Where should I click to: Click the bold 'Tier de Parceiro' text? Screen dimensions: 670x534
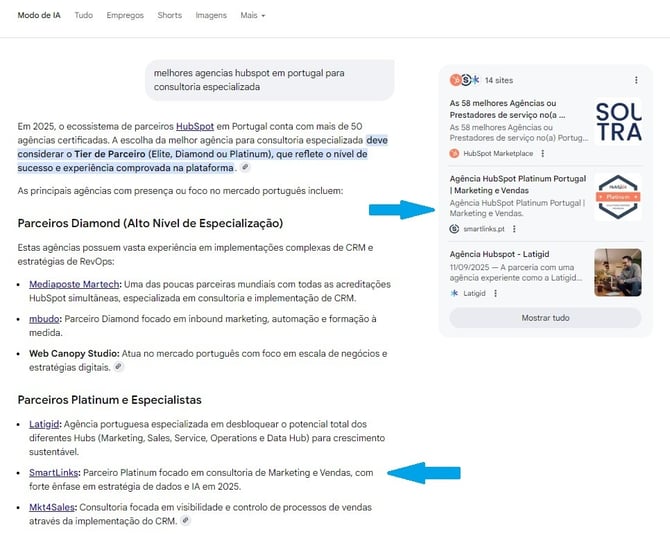click(x=110, y=154)
